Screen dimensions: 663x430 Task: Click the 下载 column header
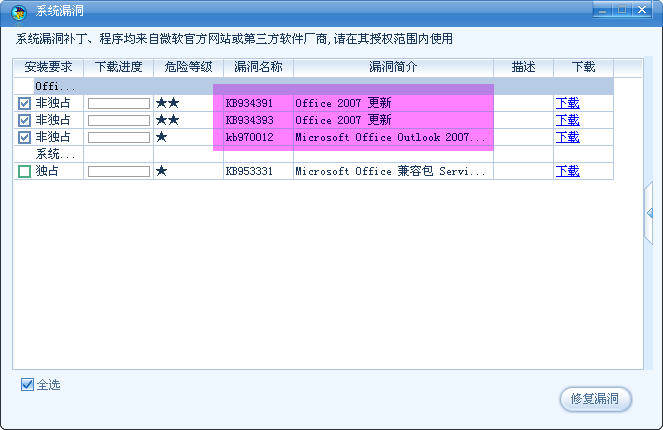584,67
